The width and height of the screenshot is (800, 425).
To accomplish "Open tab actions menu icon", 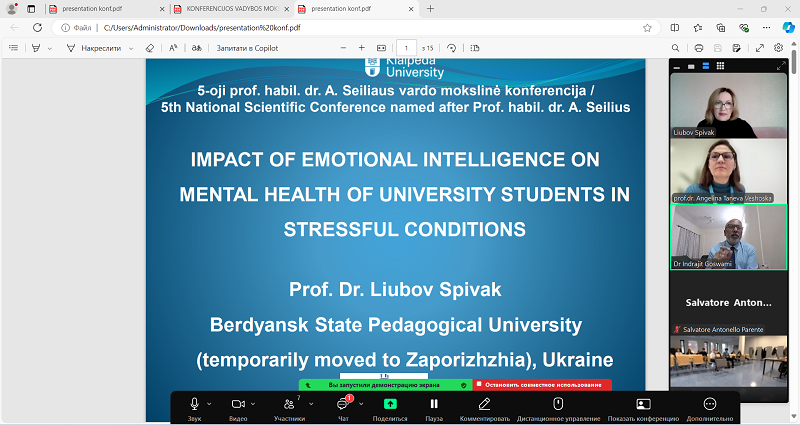I will coord(31,9).
